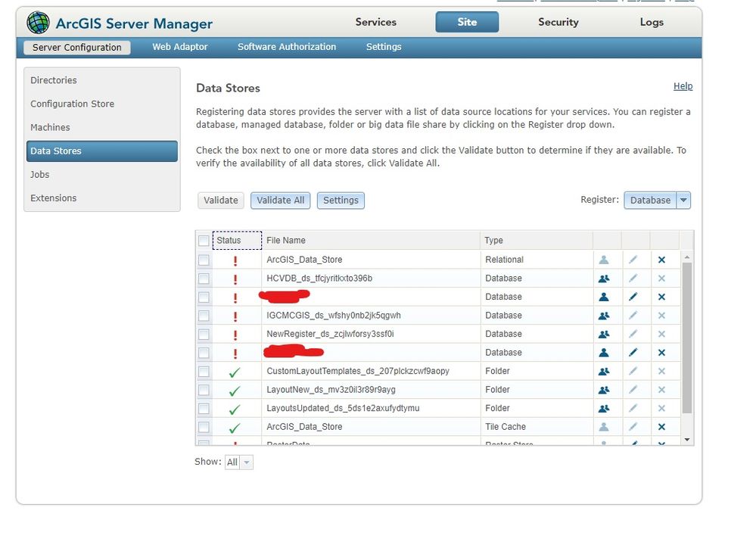
Task: Open the Help link
Action: click(683, 86)
